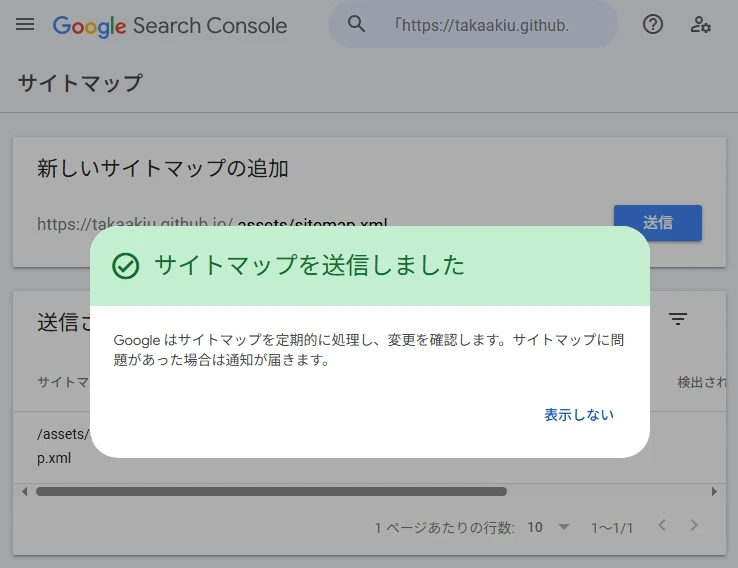The image size is (738, 568).
Task: Click the sitemap row ending p.xml
Action: tap(54, 446)
